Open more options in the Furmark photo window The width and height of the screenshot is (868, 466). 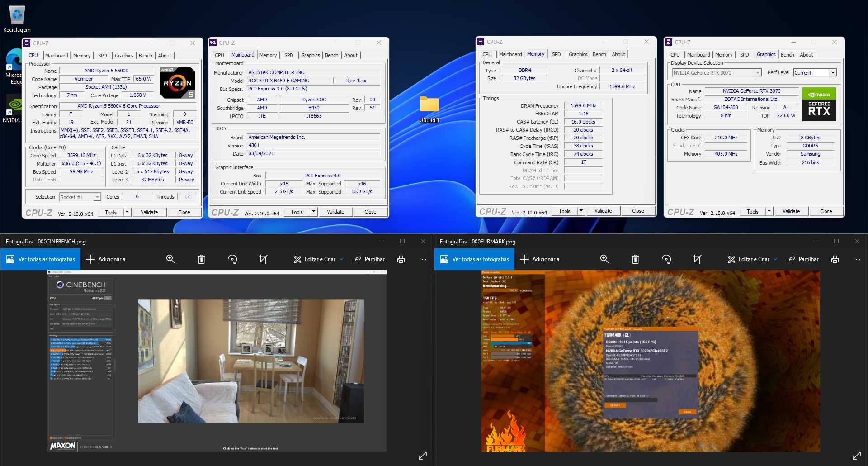[857, 259]
